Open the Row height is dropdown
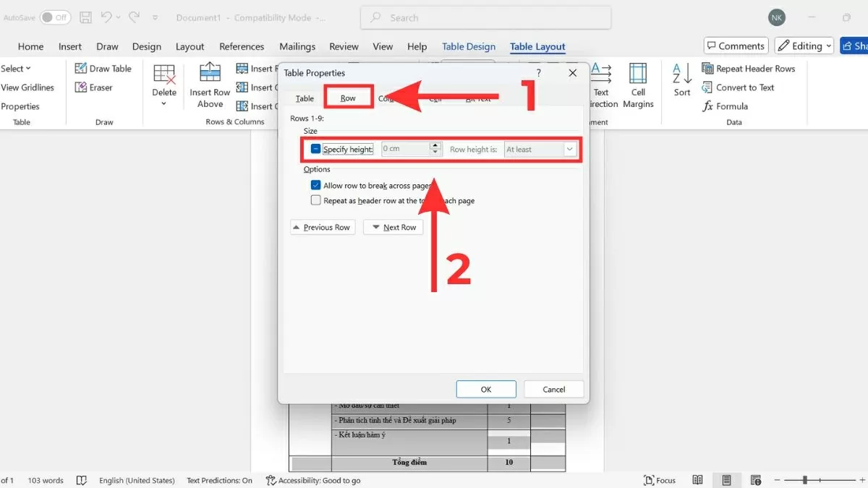Screen dimensions: 868x488 (569, 149)
